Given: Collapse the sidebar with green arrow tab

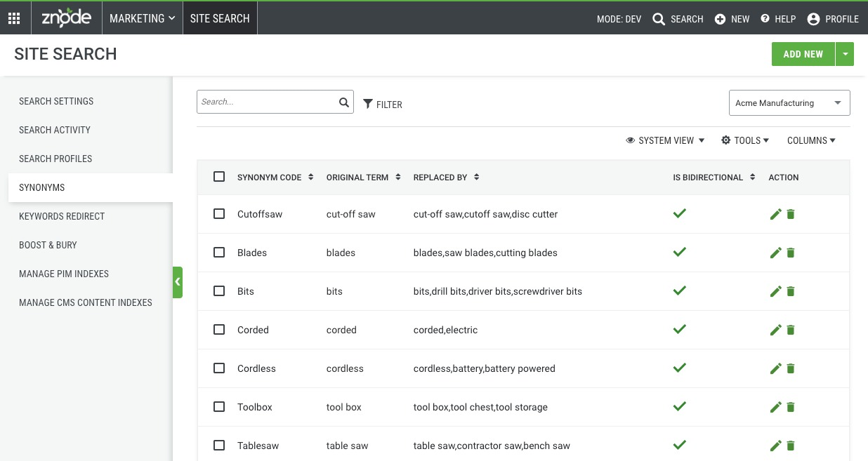Looking at the screenshot, I should [x=178, y=282].
